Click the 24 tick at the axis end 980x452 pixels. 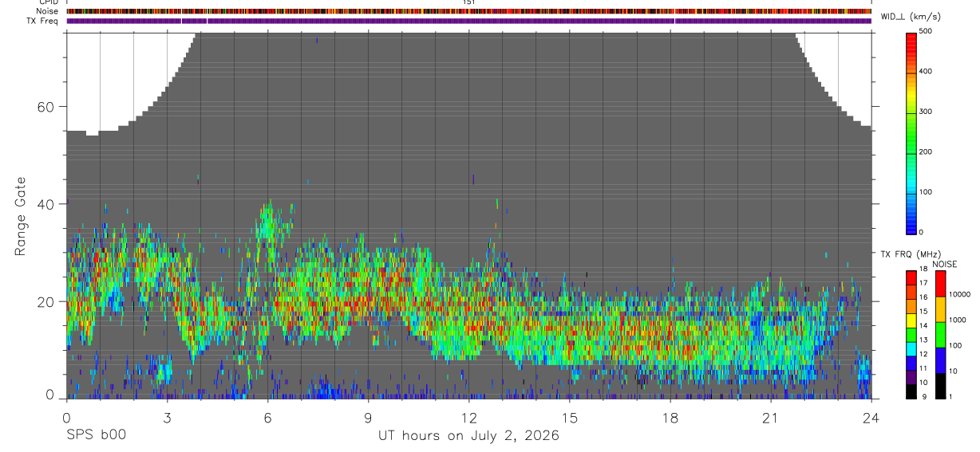(x=871, y=417)
